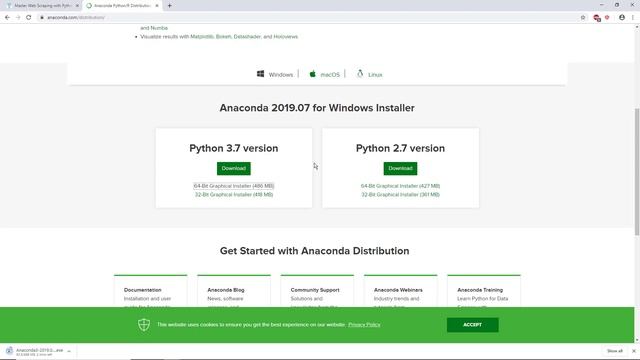640x360 pixels.
Task: Switch to Master Web Scraping tab
Action: tap(41, 6)
